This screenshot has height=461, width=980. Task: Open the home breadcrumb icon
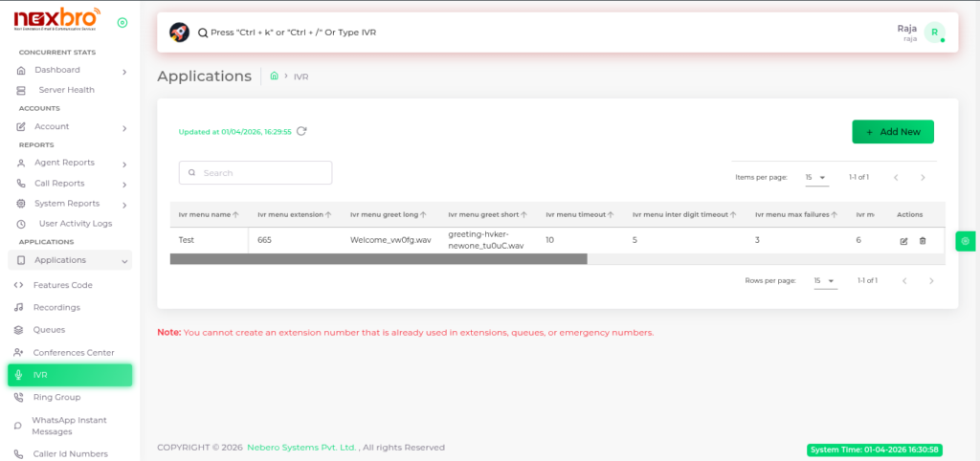pos(274,76)
